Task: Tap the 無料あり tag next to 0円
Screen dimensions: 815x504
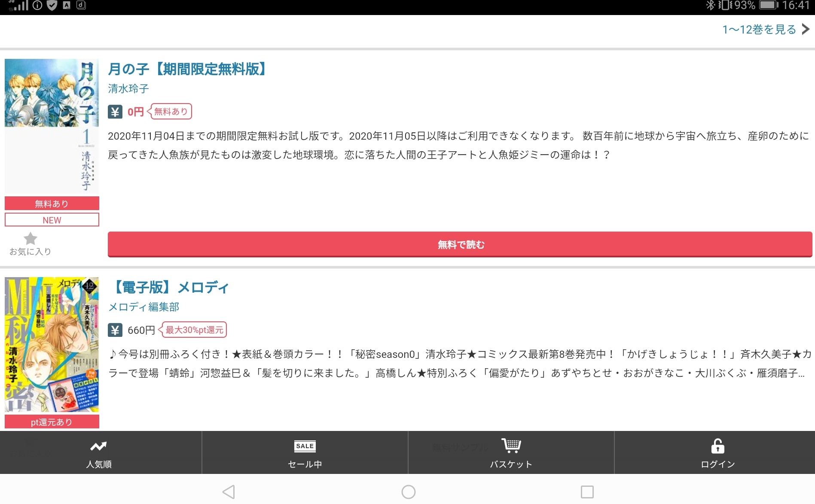Action: pos(171,112)
